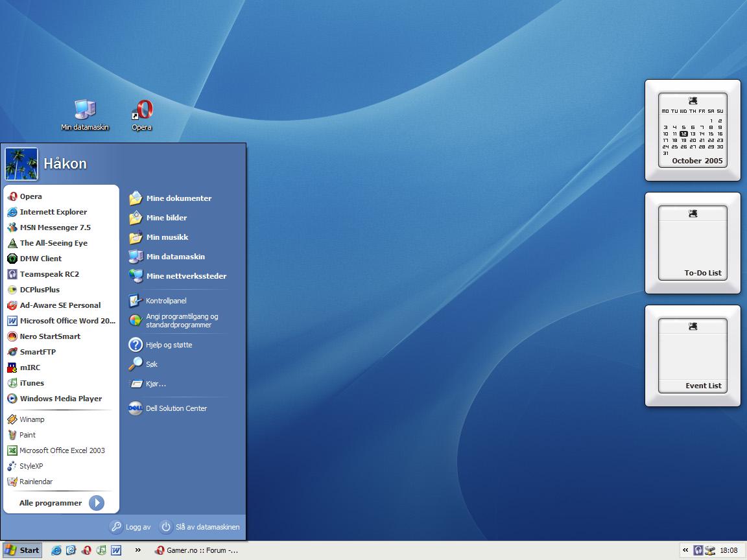The image size is (747, 560).
Task: Click the Teamspeak headset tray icon
Action: pos(698,550)
